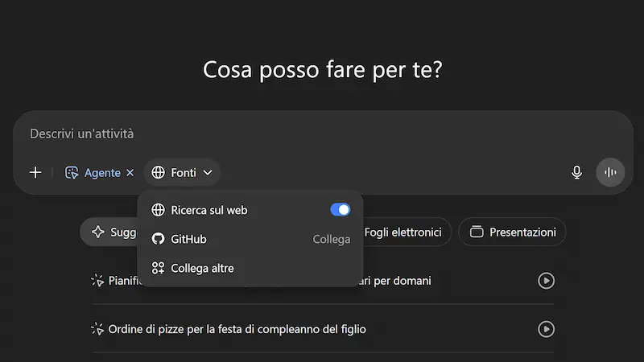The height and width of the screenshot is (362, 644).
Task: Select the Presentazioni chip
Action: (x=512, y=232)
